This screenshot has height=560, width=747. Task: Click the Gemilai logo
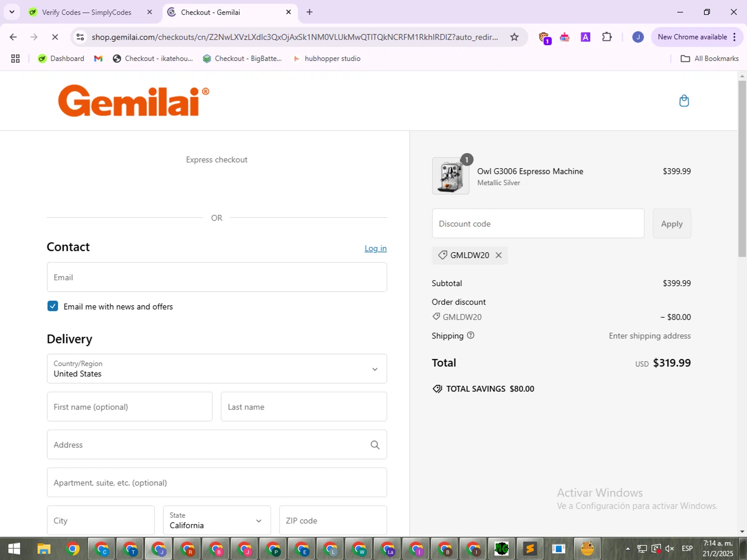(133, 101)
